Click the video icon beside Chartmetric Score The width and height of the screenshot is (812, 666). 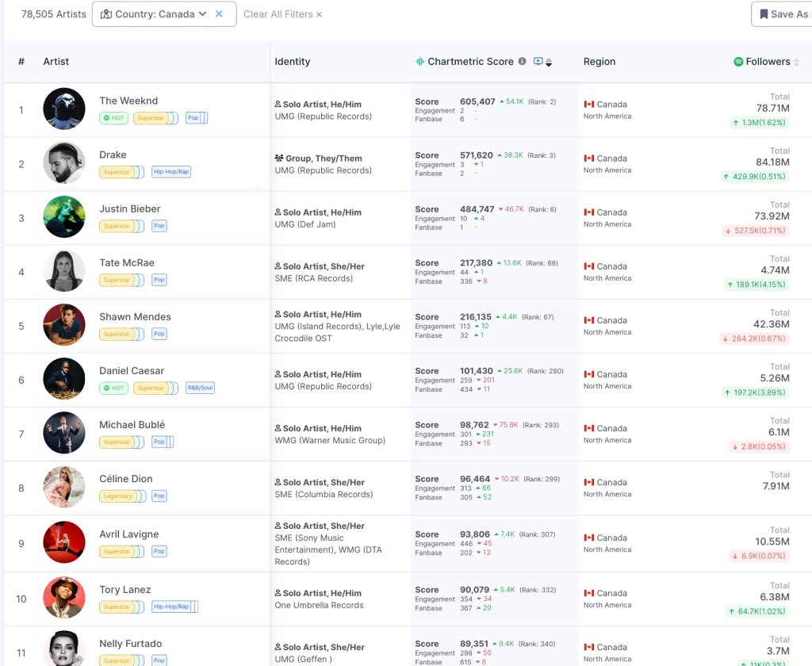pos(538,62)
